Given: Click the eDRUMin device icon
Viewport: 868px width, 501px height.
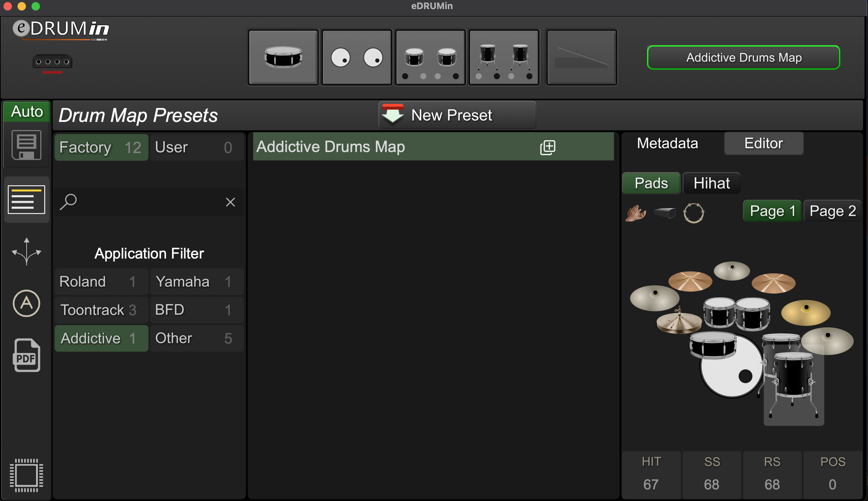Looking at the screenshot, I should 52,63.
